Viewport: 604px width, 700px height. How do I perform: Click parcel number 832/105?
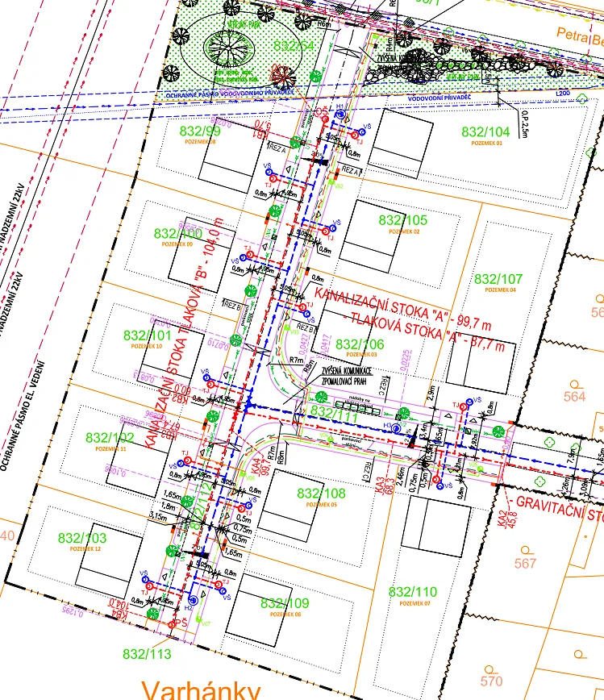point(402,220)
